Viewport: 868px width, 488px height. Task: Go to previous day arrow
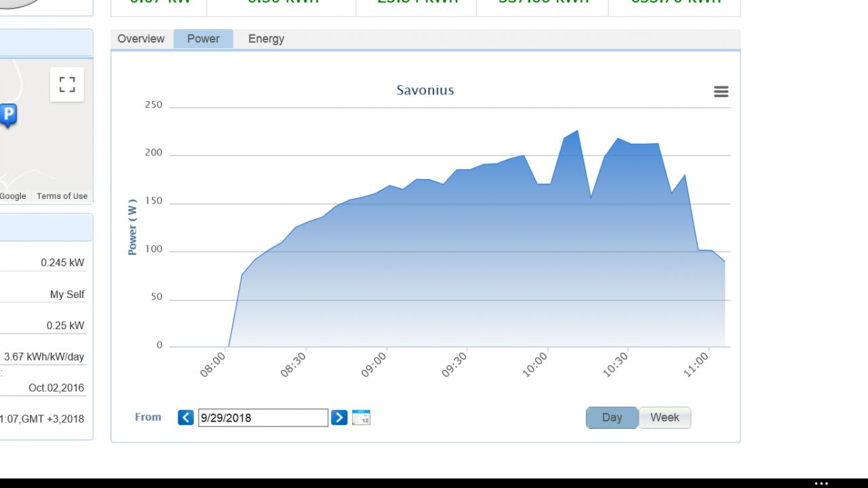(186, 417)
